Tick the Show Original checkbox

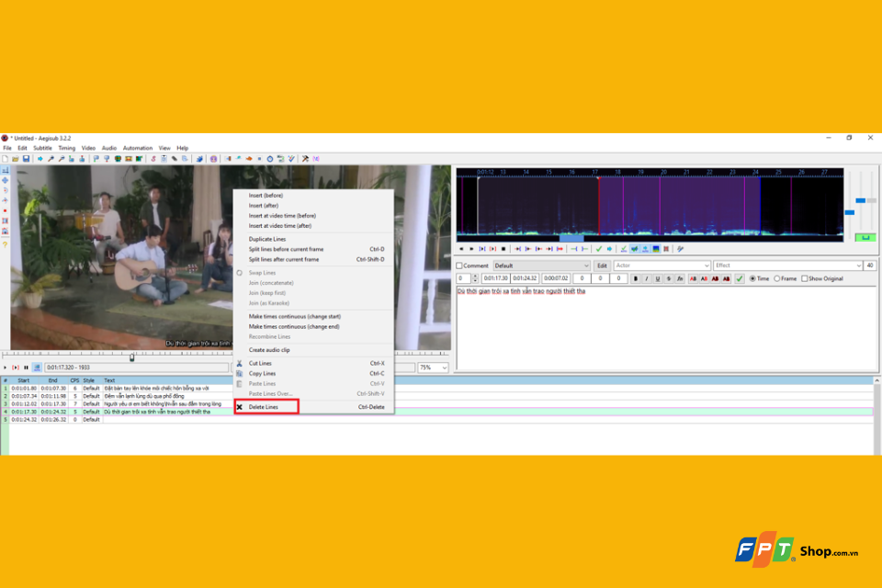pyautogui.click(x=805, y=278)
